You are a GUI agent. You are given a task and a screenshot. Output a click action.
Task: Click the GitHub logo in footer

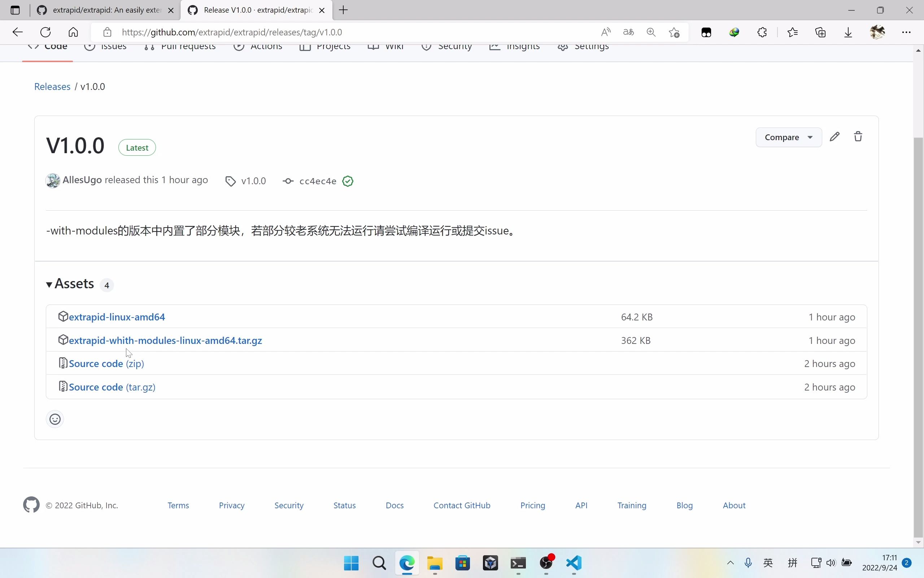[x=31, y=505]
